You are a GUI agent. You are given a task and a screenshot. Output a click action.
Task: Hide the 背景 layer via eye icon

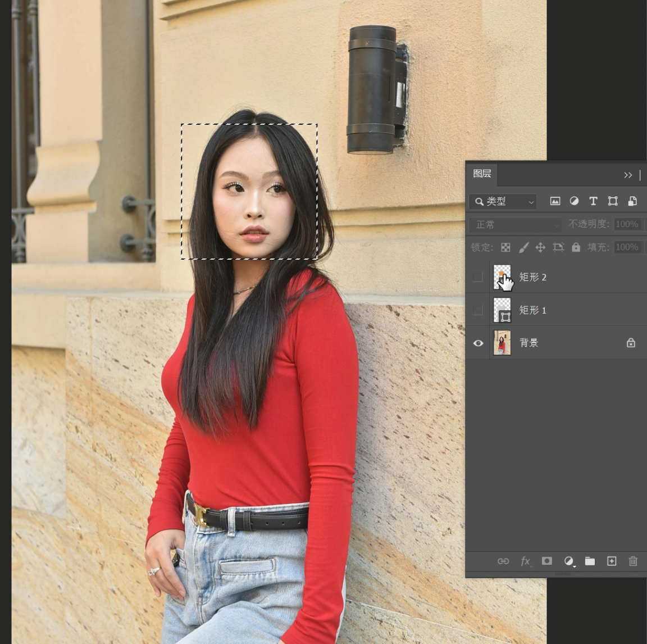point(478,343)
